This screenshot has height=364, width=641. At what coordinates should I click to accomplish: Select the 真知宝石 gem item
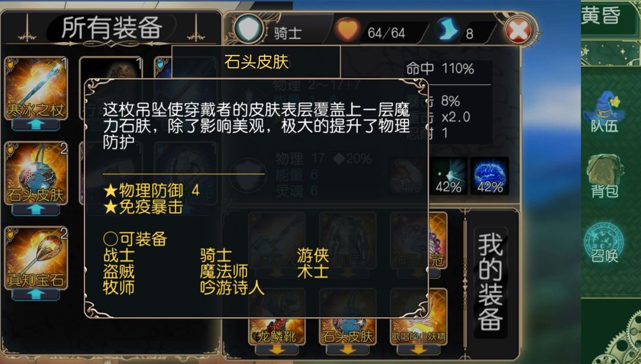[36, 258]
